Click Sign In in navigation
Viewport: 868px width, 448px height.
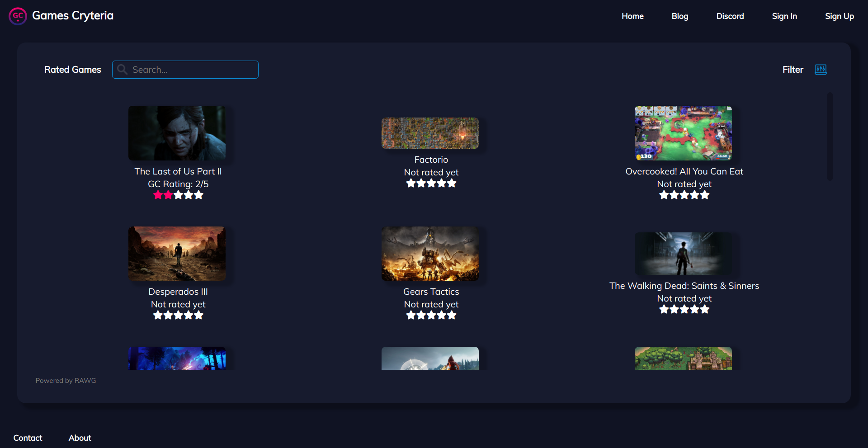[784, 16]
